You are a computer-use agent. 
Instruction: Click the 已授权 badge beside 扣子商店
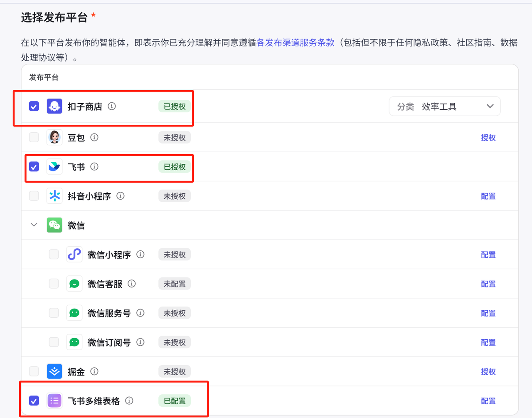point(174,106)
